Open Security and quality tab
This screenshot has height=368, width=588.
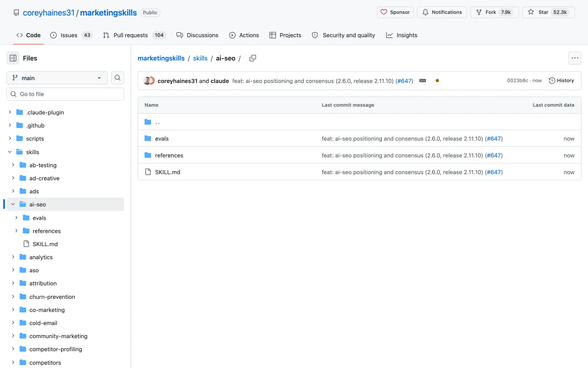tap(344, 35)
